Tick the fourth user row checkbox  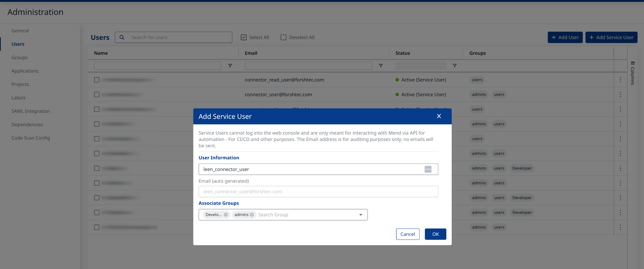(97, 124)
